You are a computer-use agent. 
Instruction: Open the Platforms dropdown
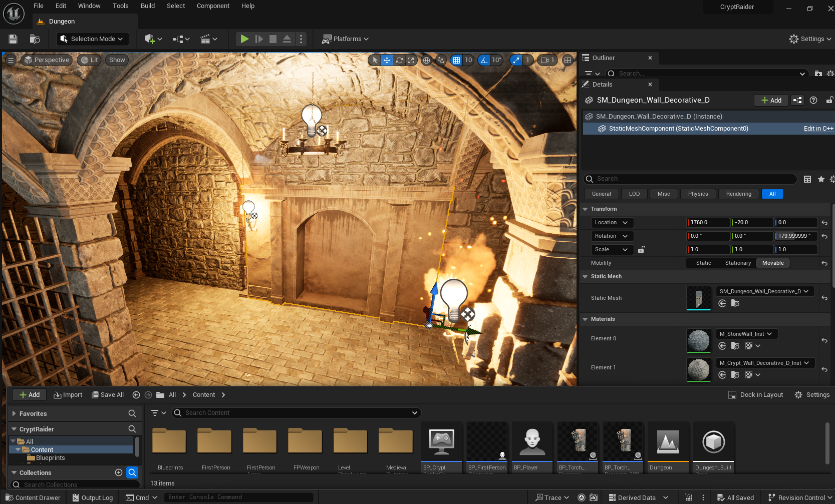[345, 39]
